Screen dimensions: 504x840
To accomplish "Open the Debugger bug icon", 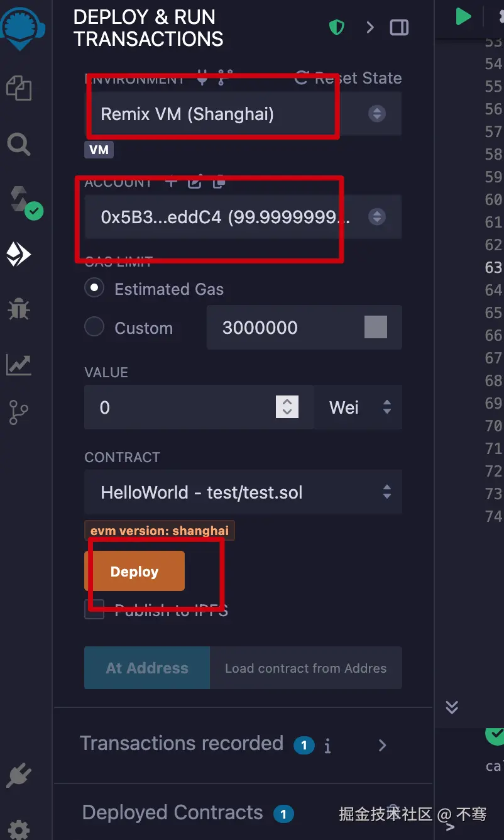I will tap(19, 309).
